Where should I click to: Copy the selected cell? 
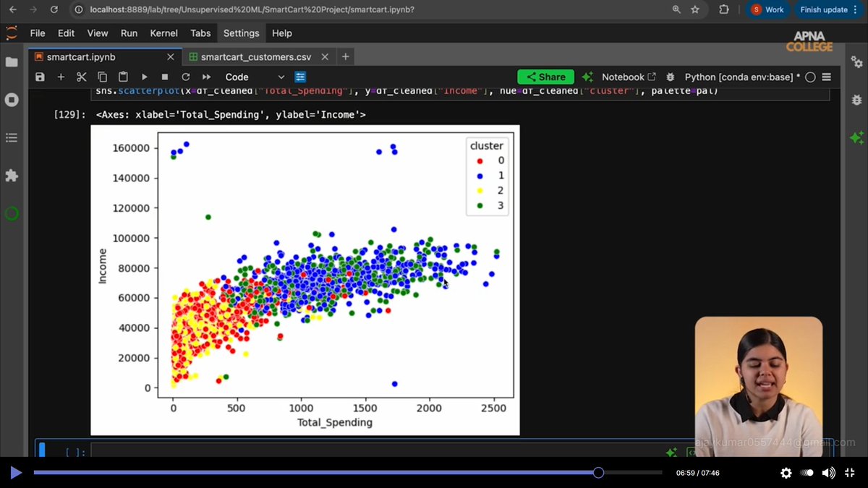pos(102,77)
